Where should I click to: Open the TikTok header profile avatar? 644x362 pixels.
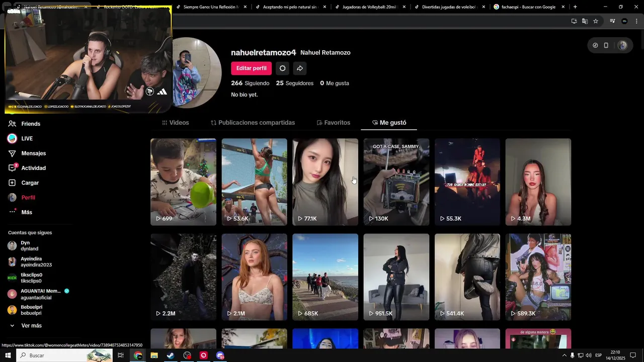tap(623, 45)
